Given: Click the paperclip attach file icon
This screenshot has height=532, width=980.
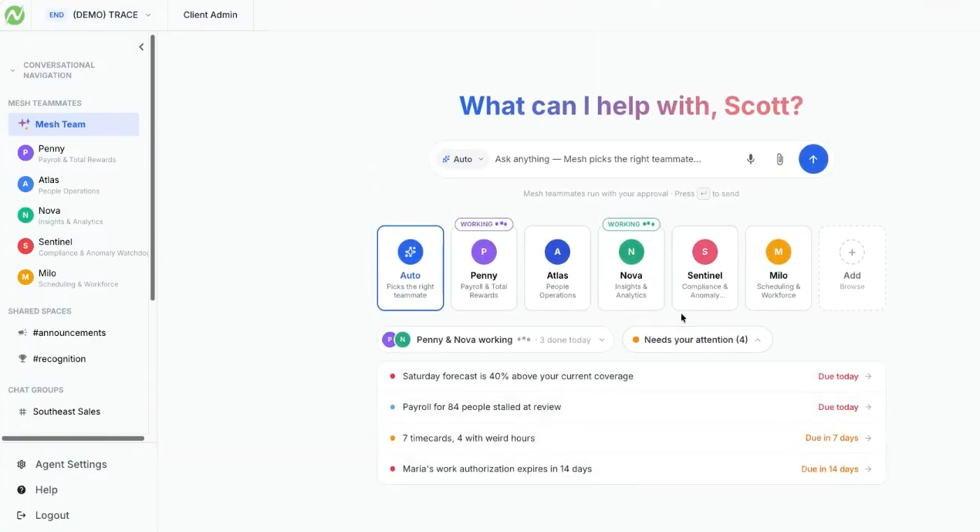Looking at the screenshot, I should (779, 159).
